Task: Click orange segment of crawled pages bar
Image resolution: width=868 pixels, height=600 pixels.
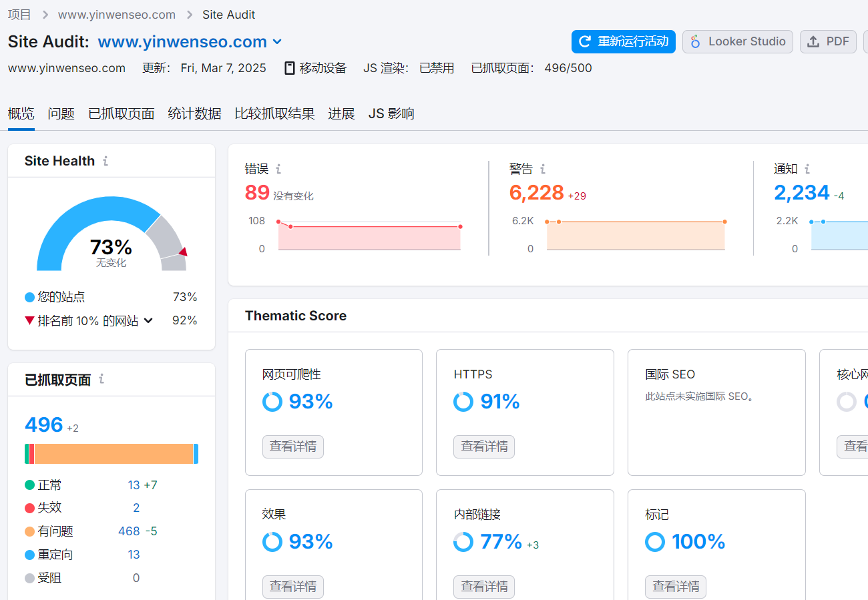Action: (114, 454)
